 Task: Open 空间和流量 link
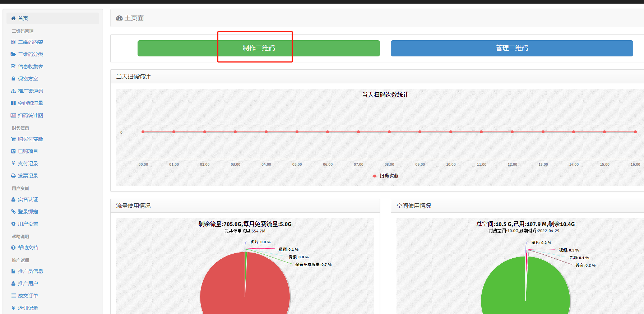31,103
